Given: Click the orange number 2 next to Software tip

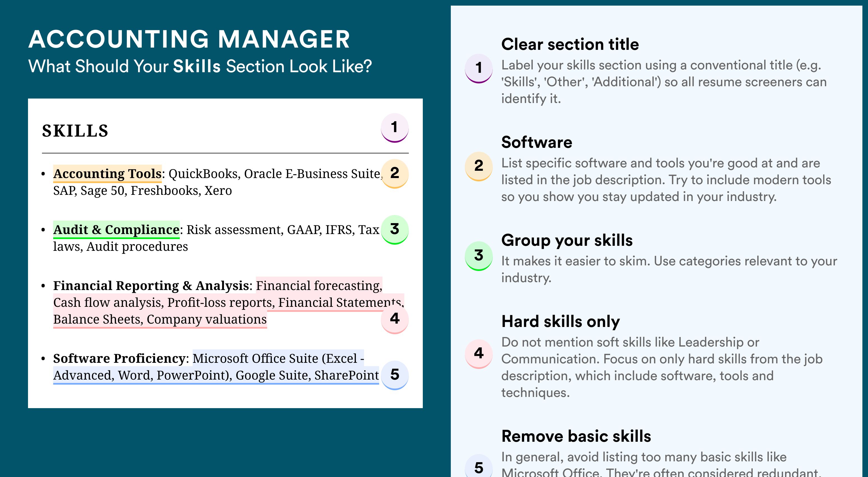Looking at the screenshot, I should pos(479,166).
